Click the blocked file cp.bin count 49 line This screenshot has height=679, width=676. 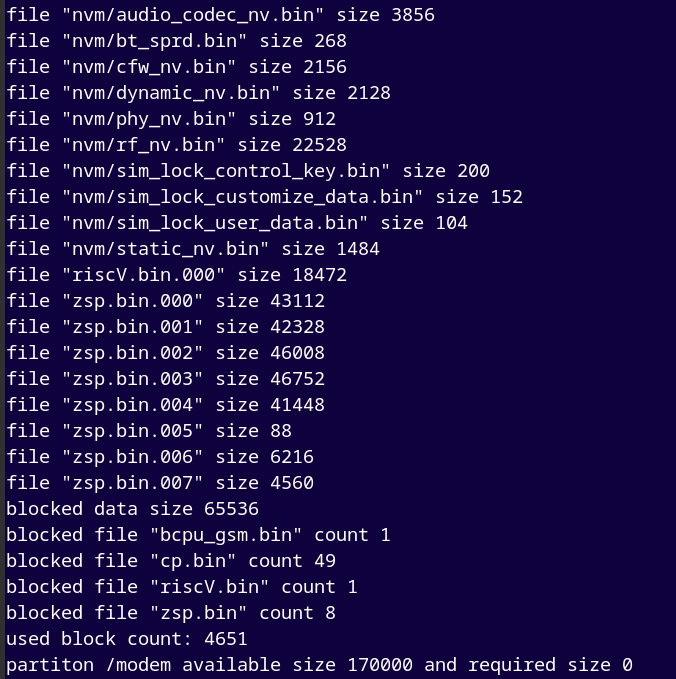pyautogui.click(x=171, y=561)
